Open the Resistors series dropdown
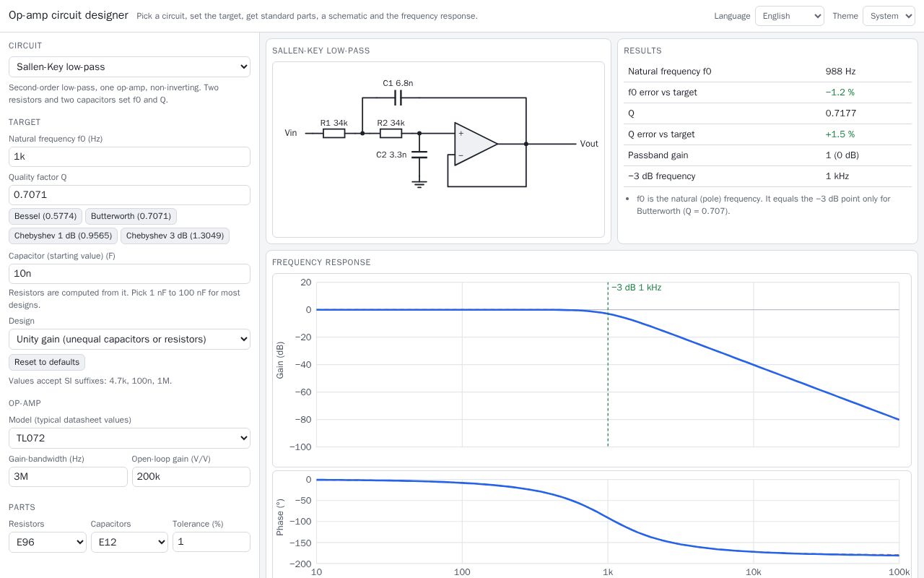This screenshot has width=924, height=578. [x=48, y=542]
